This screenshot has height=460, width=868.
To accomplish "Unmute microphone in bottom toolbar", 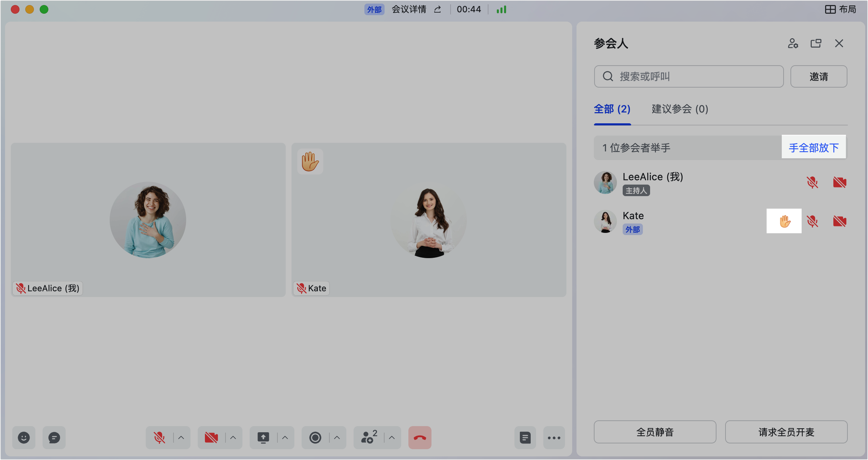I will tap(159, 438).
